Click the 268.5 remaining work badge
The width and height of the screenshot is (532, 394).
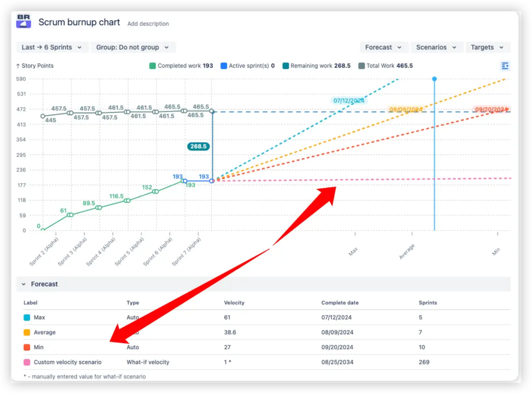pyautogui.click(x=199, y=147)
